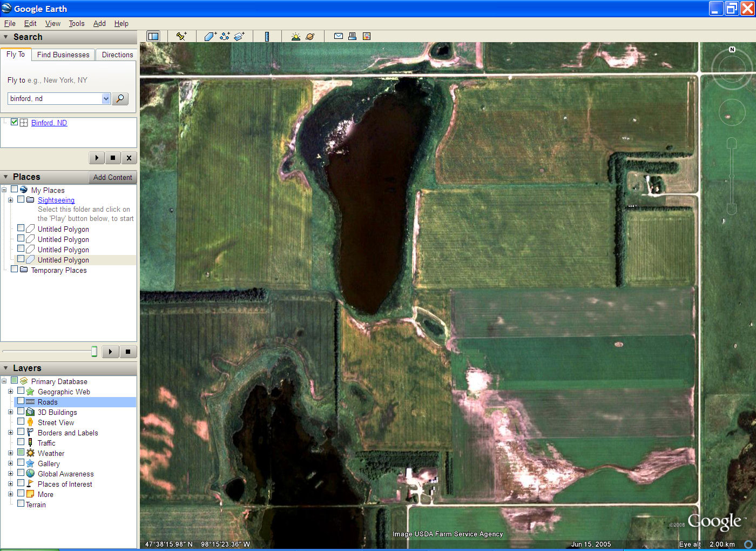Check the Traffic layer checkbox
Image resolution: width=756 pixels, height=551 pixels.
(21, 442)
